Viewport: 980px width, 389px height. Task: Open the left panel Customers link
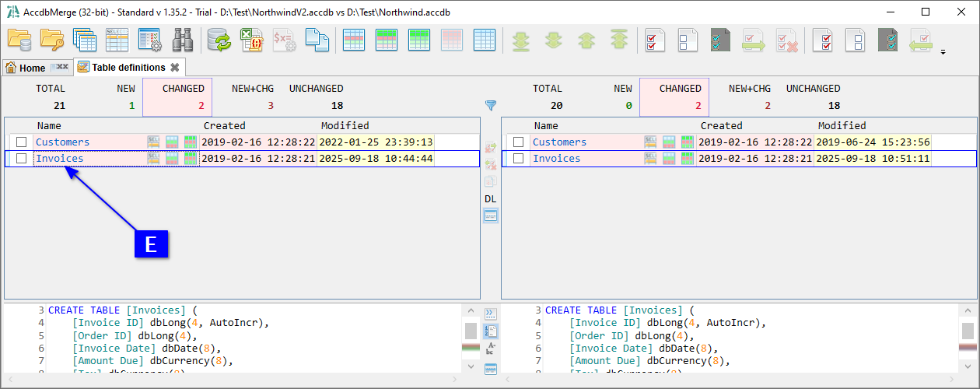62,142
